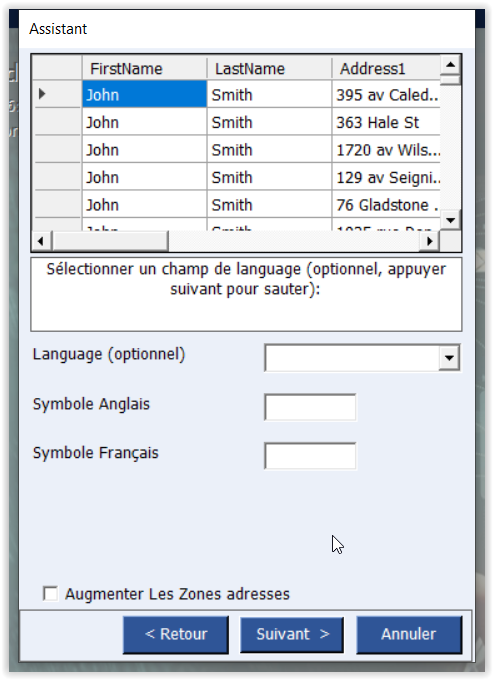Select the current row indicator arrow
This screenshot has width=493, height=680.
(x=42, y=94)
